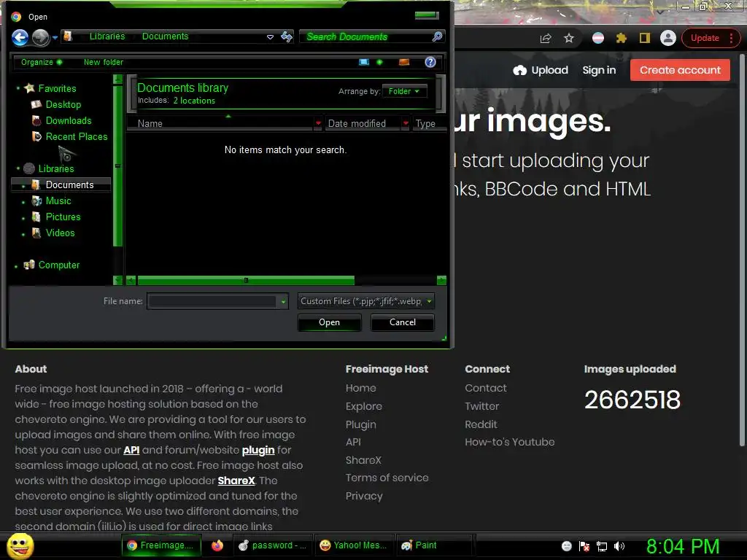747x560 pixels.
Task: Click the smiley Start button
Action: (x=20, y=545)
